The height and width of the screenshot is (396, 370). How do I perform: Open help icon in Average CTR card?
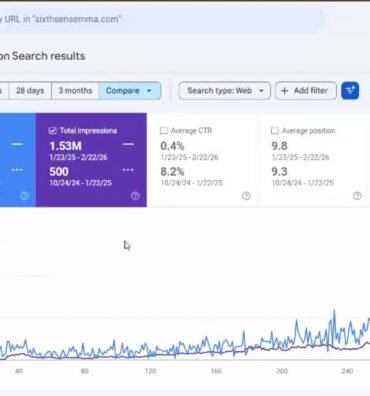[246, 196]
